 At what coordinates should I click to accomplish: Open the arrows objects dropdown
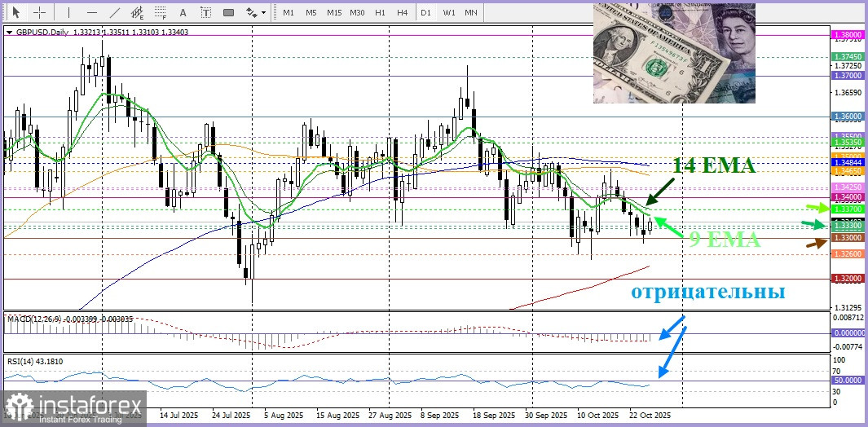tap(255, 12)
